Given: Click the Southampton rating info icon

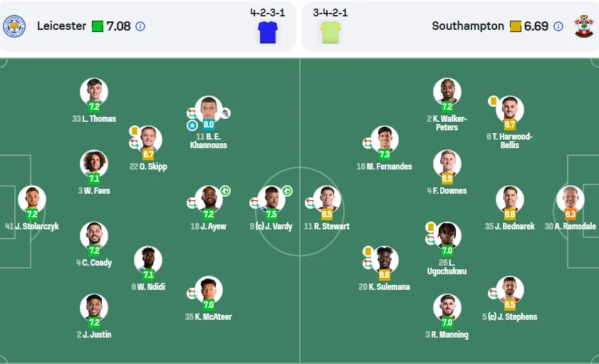Looking at the screenshot, I should click(x=558, y=26).
